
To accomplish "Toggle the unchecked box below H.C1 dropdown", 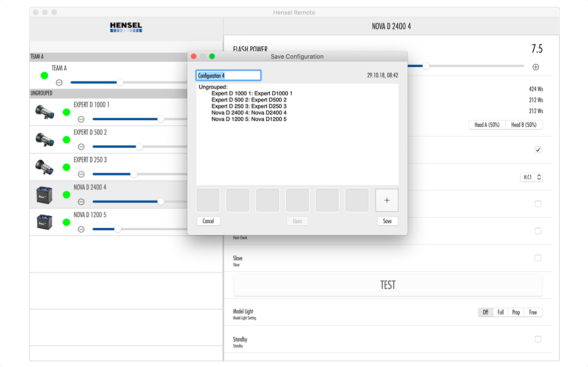I will 538,204.
